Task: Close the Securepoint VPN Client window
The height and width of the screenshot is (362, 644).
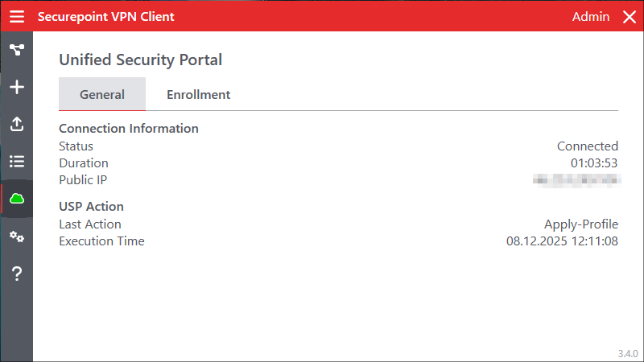Action: pos(630,17)
